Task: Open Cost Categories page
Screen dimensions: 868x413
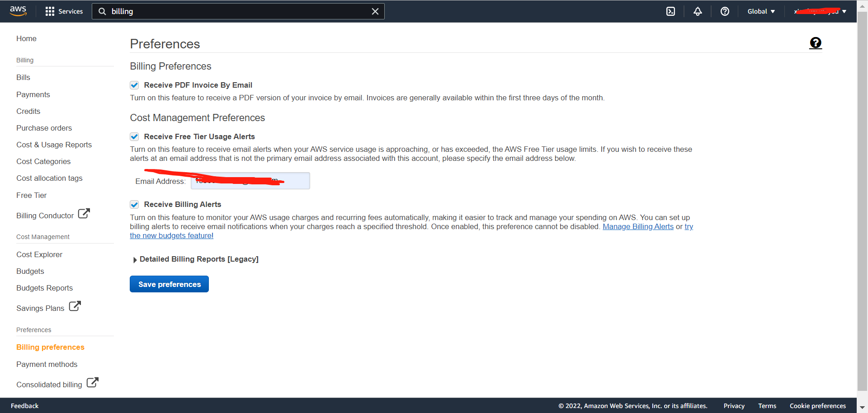Action: coord(43,161)
